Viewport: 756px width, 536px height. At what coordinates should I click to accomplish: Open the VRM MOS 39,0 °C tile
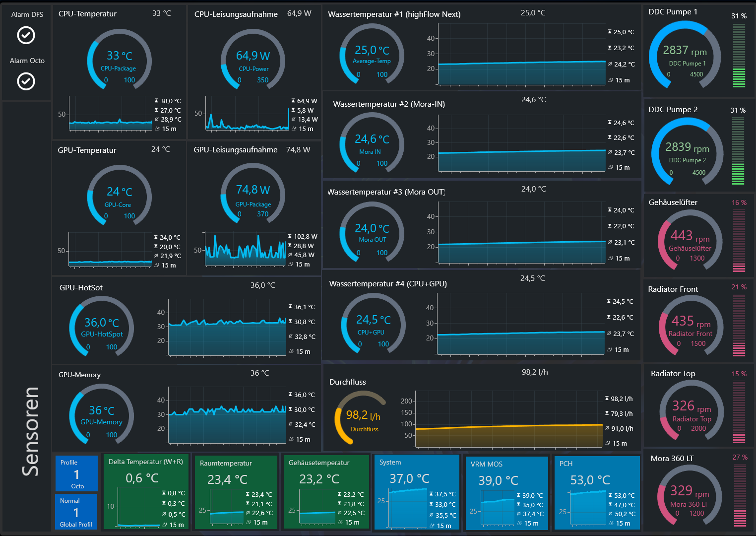(x=507, y=493)
